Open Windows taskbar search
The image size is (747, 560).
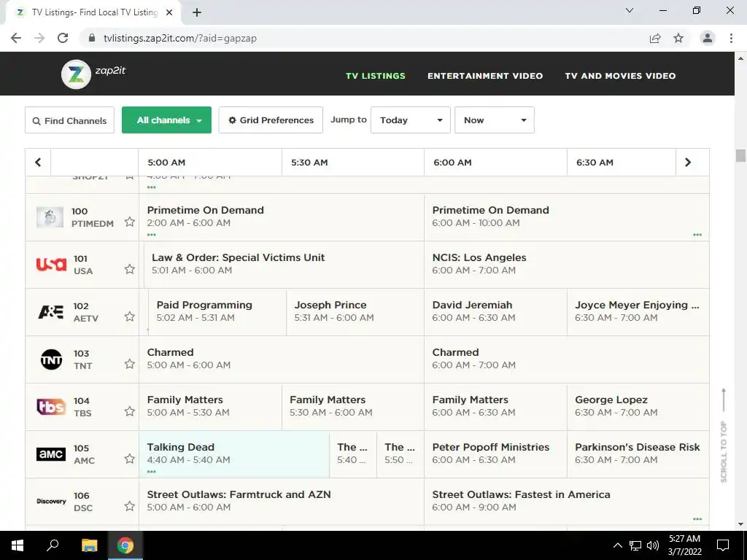click(53, 545)
